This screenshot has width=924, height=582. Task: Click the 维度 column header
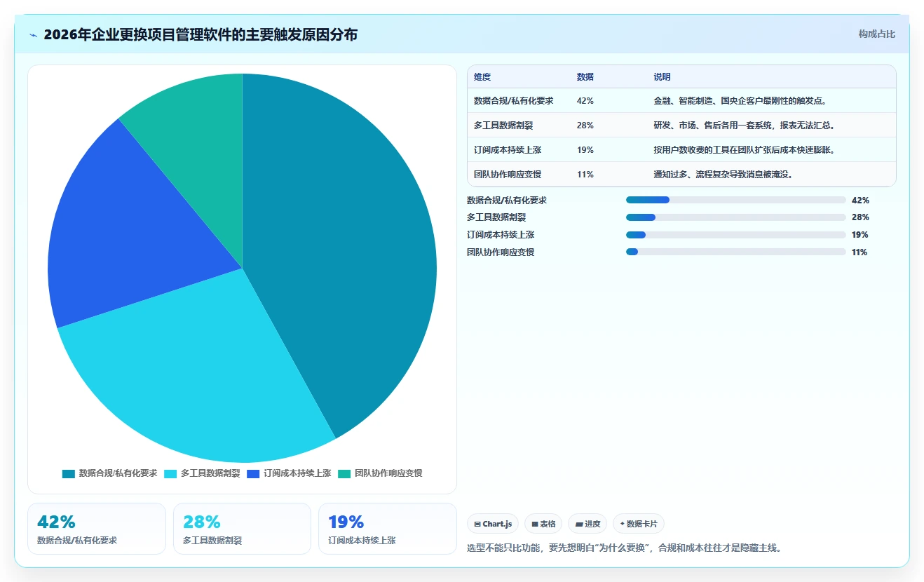coord(482,77)
